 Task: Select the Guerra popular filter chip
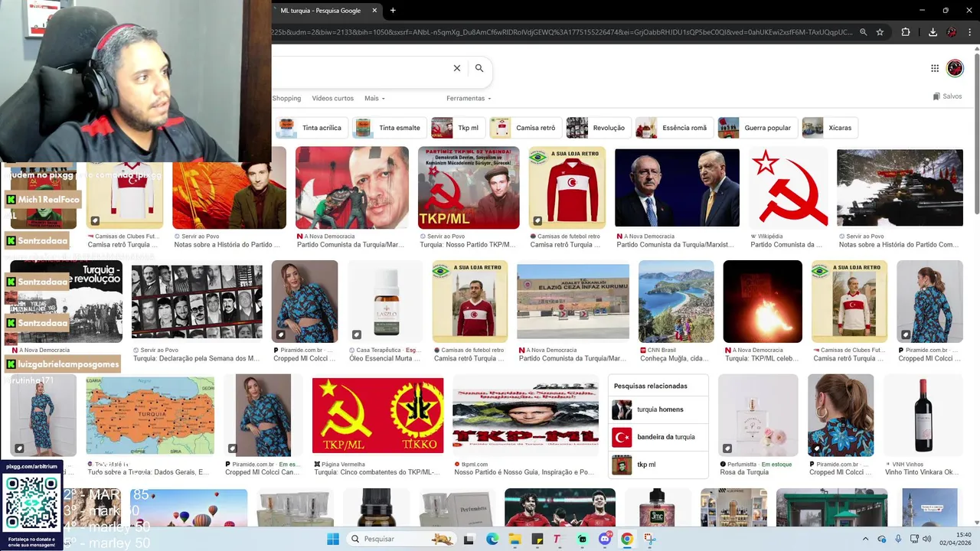[757, 128]
